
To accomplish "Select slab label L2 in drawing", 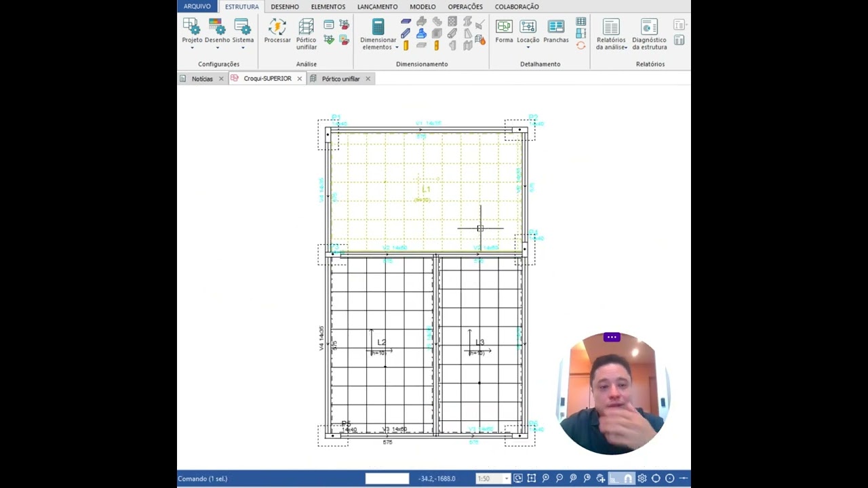I will [381, 342].
